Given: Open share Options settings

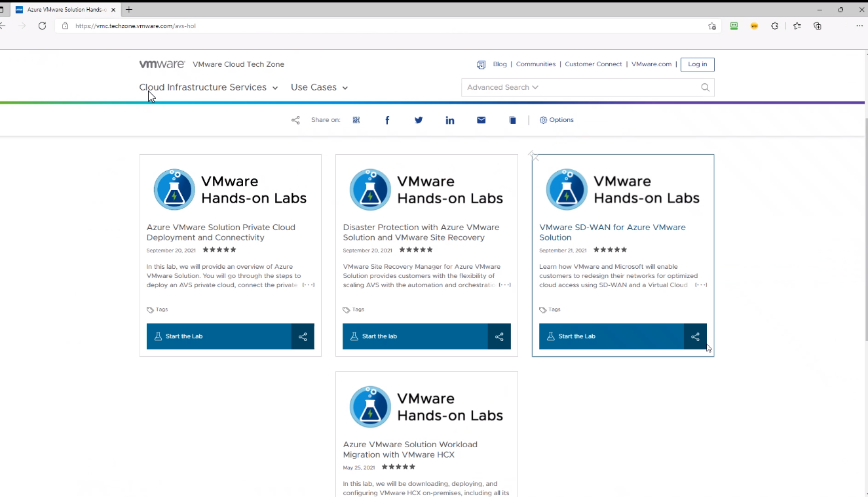Looking at the screenshot, I should 557,120.
